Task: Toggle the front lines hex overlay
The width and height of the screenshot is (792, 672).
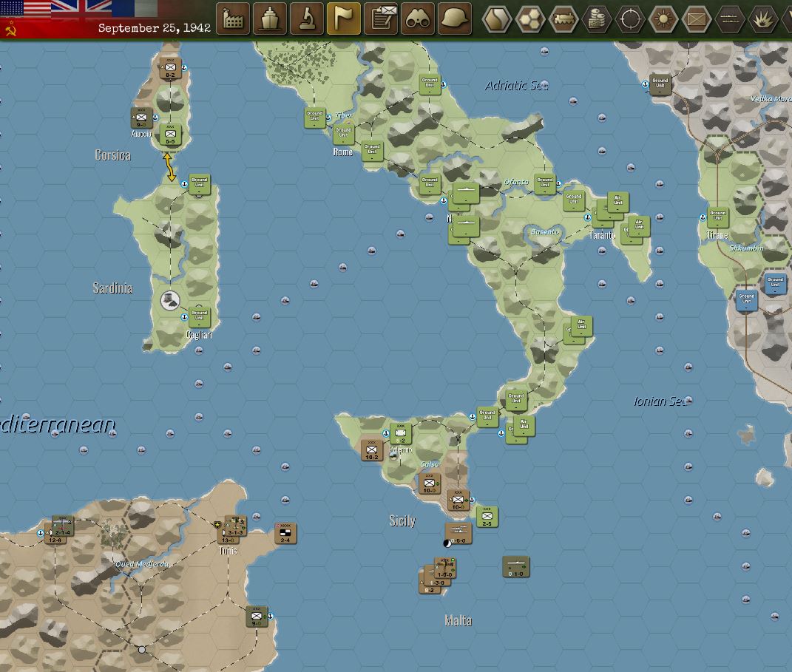Action: click(x=730, y=19)
